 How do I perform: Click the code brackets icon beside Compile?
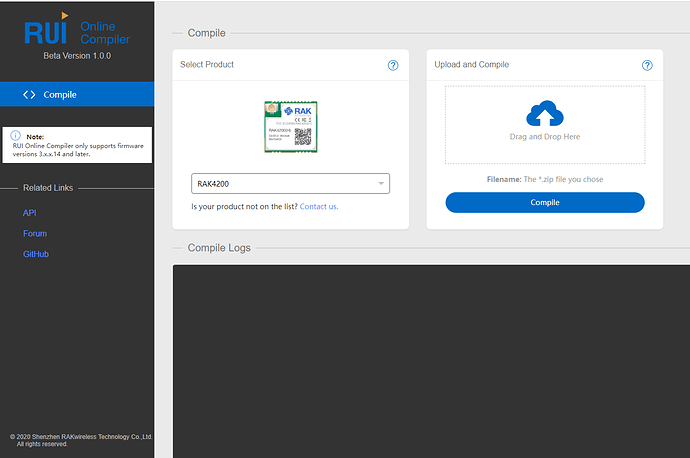pyautogui.click(x=29, y=95)
